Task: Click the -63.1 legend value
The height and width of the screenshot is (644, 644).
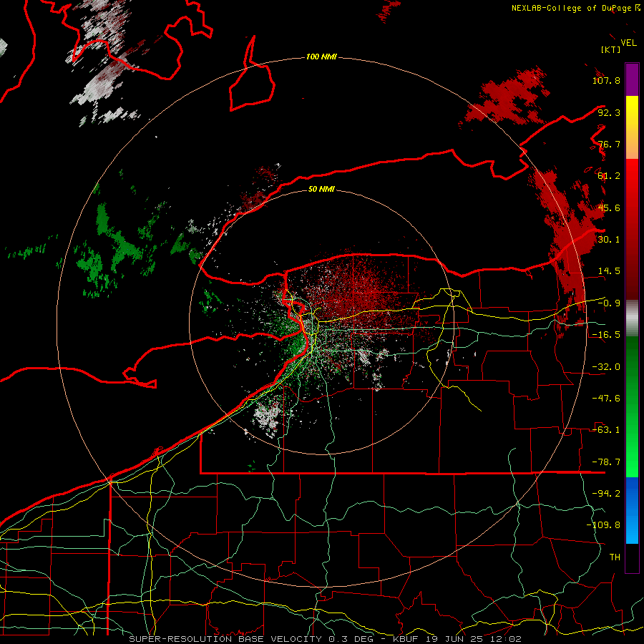Action: pos(606,430)
